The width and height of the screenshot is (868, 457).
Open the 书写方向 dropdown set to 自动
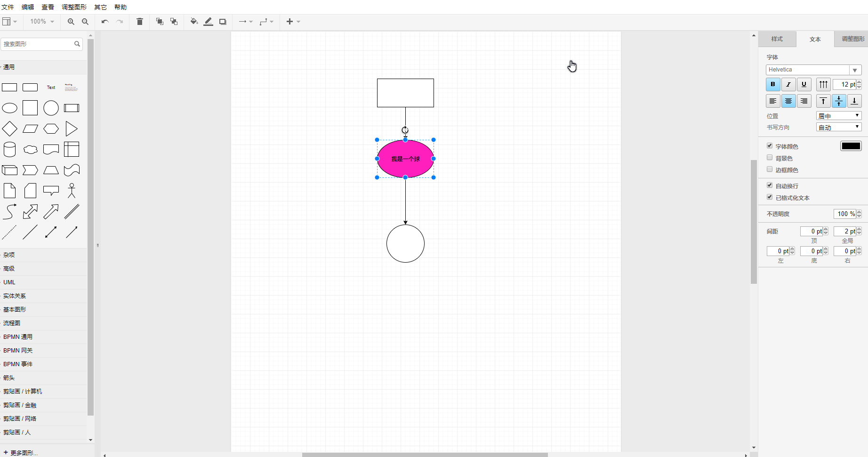pos(839,127)
